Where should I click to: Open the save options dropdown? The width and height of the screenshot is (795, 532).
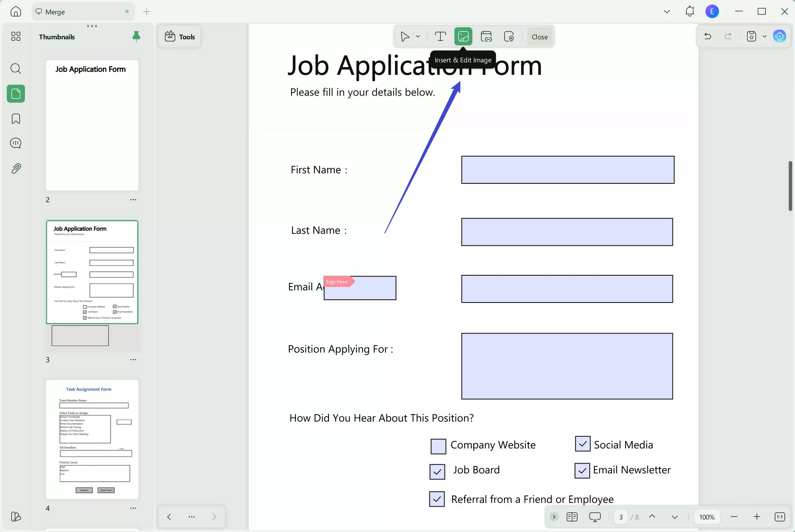coord(764,36)
